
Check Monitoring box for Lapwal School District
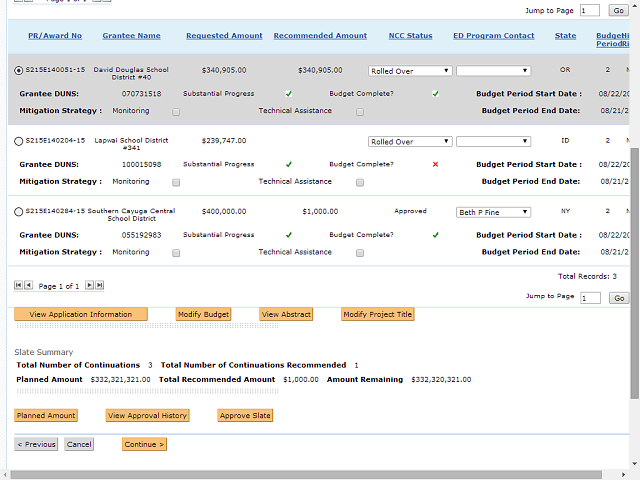coord(176,182)
